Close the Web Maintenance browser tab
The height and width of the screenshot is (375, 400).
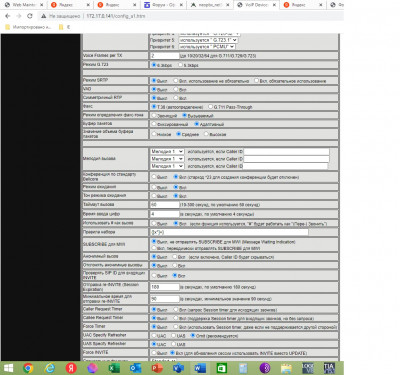[41, 5]
